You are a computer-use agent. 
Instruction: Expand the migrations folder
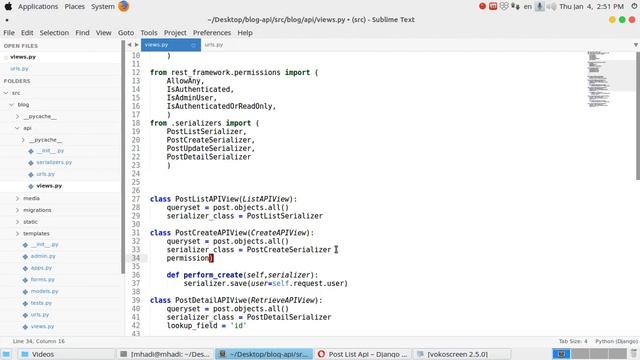coord(17,210)
